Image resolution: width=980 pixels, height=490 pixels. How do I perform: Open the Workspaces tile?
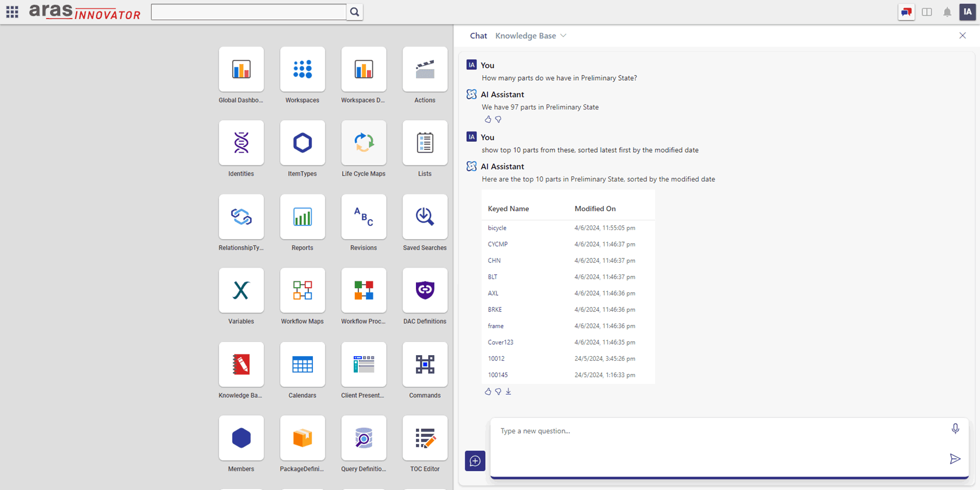302,69
